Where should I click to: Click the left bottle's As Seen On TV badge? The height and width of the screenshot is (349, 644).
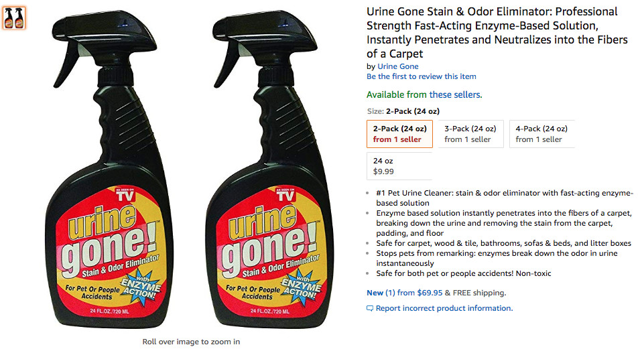125,195
